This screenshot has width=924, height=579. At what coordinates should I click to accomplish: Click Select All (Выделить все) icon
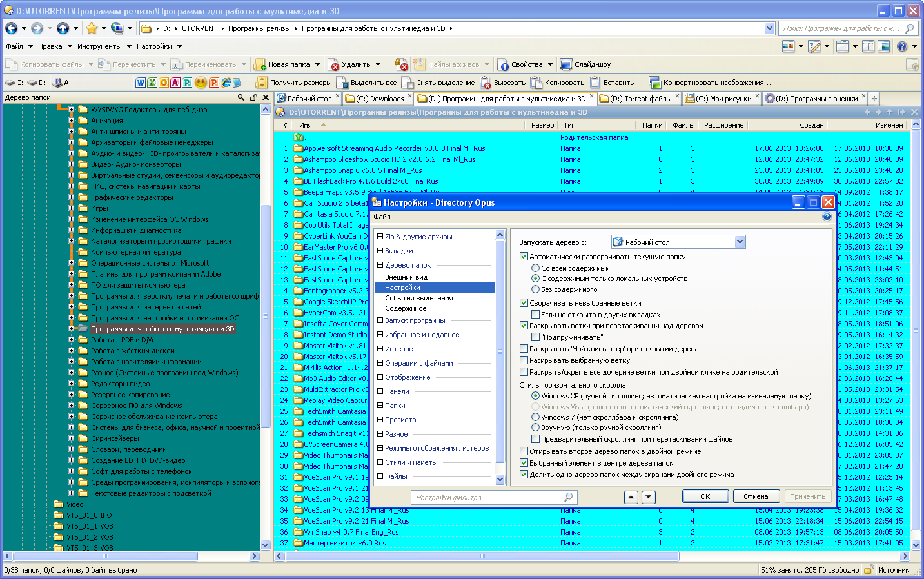pos(342,83)
